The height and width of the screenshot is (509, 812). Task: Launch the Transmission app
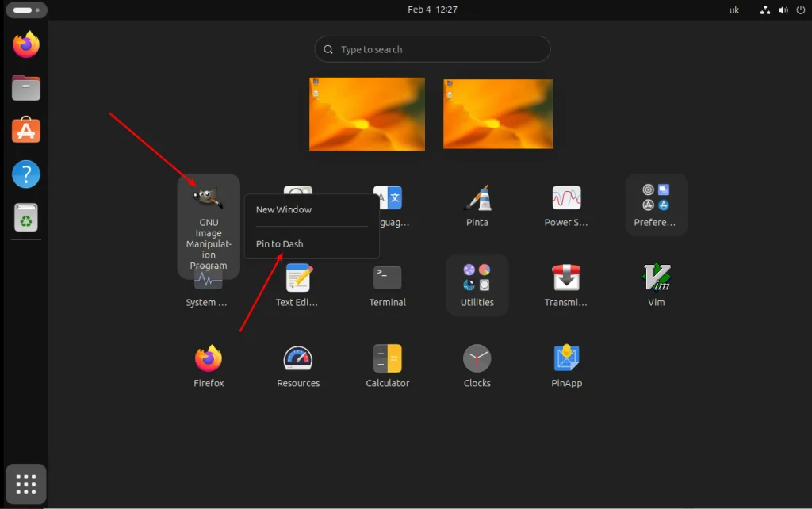566,278
